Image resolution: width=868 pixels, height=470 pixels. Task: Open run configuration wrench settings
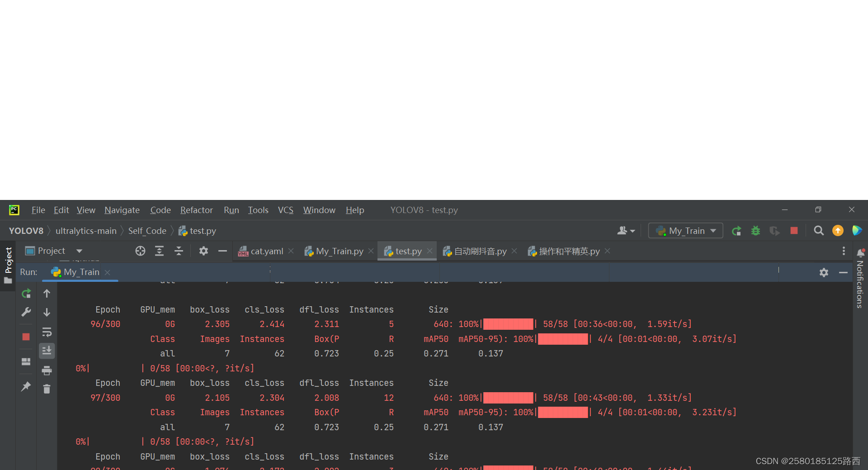coord(26,312)
